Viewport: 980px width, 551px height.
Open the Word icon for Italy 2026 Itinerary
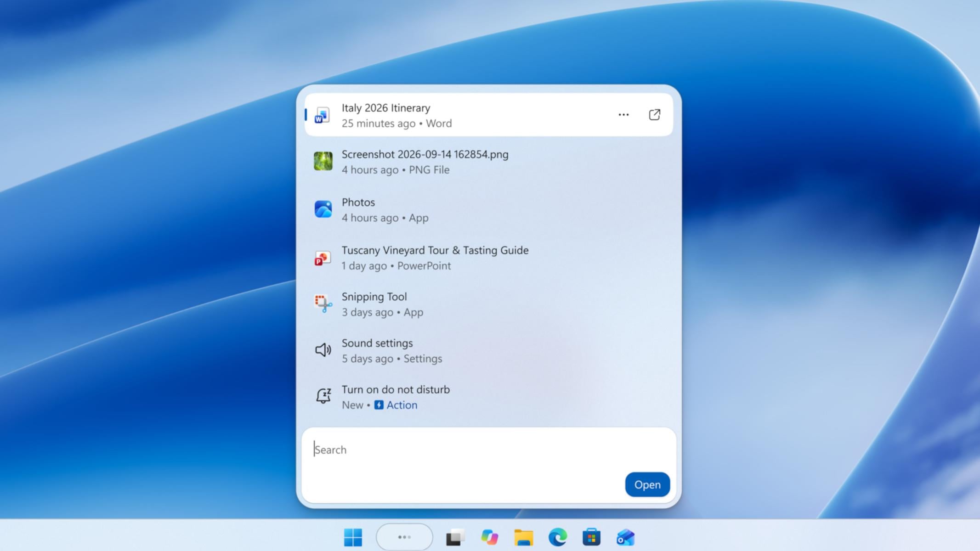pos(323,115)
